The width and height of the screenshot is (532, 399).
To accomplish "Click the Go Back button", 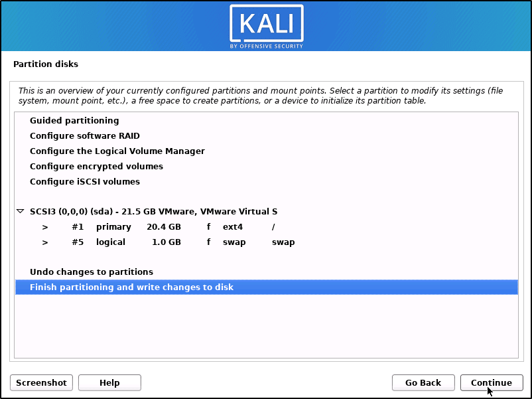I will (x=423, y=382).
